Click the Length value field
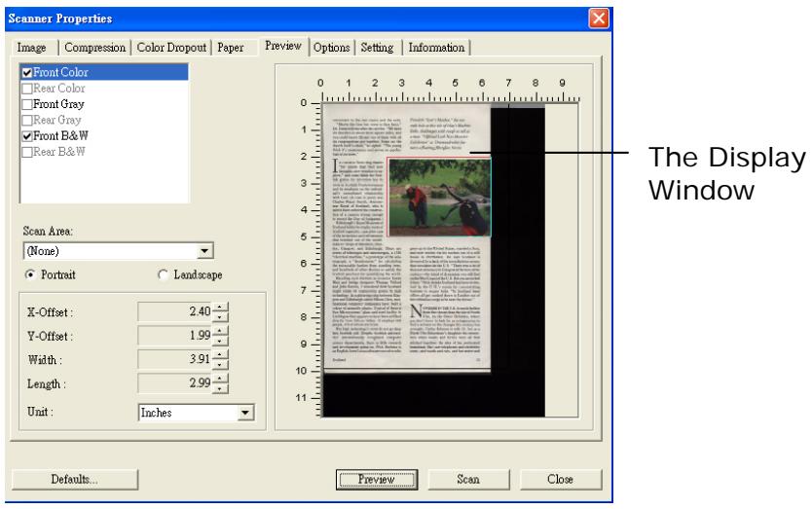812x509 pixels. [x=175, y=383]
